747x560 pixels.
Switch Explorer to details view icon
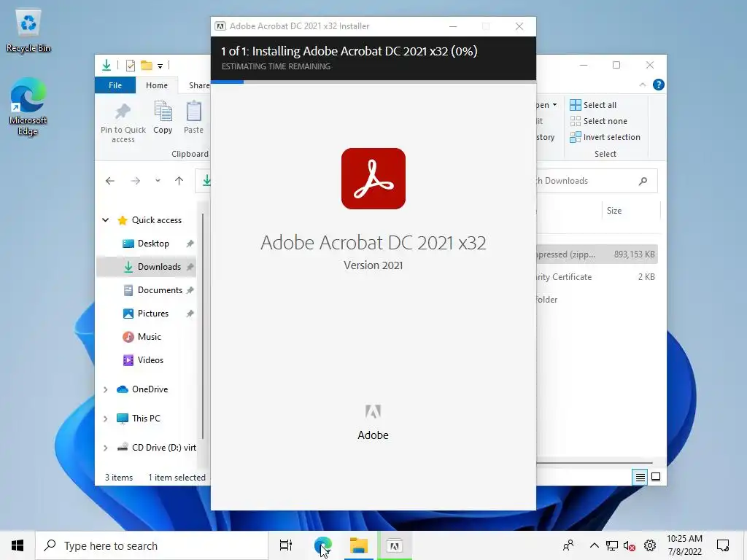[640, 477]
